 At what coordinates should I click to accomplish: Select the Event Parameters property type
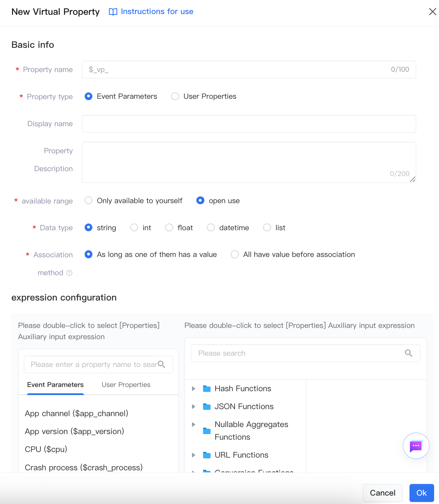pyautogui.click(x=89, y=96)
